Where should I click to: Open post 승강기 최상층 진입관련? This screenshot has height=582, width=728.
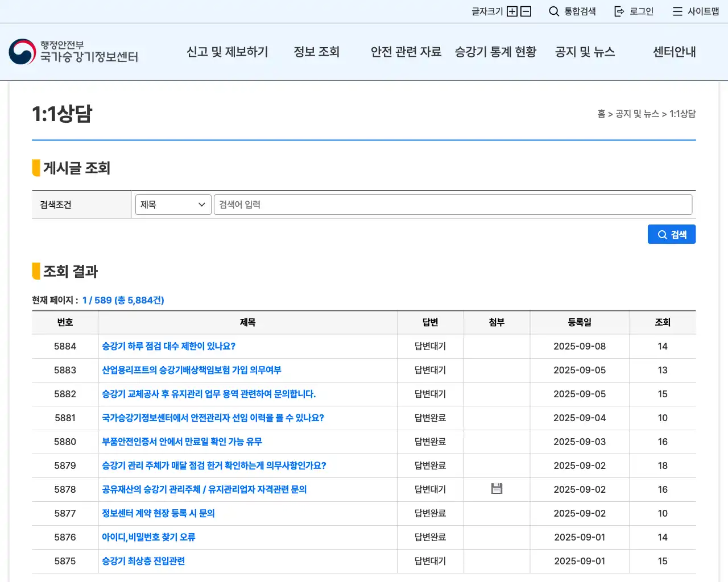[143, 561]
